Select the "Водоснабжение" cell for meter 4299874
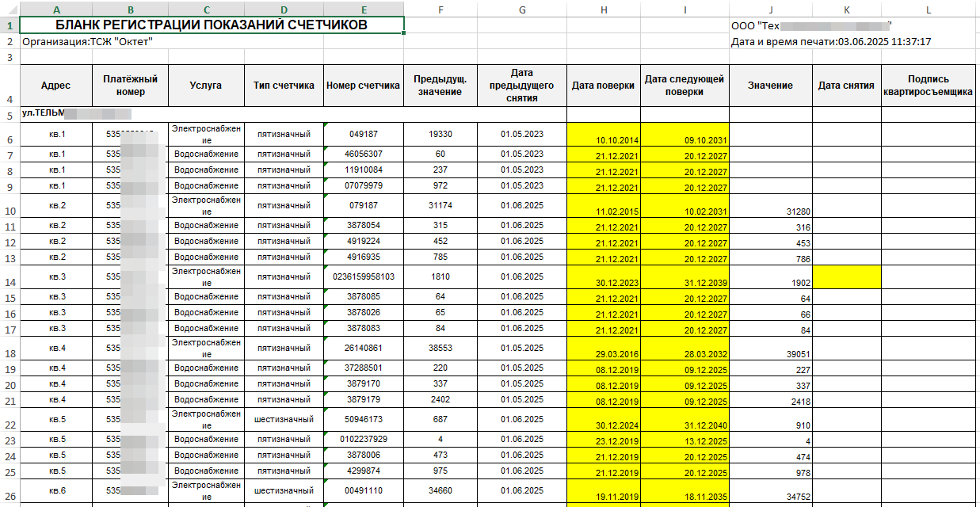Viewport: 980px width, 507px height. pos(206,471)
